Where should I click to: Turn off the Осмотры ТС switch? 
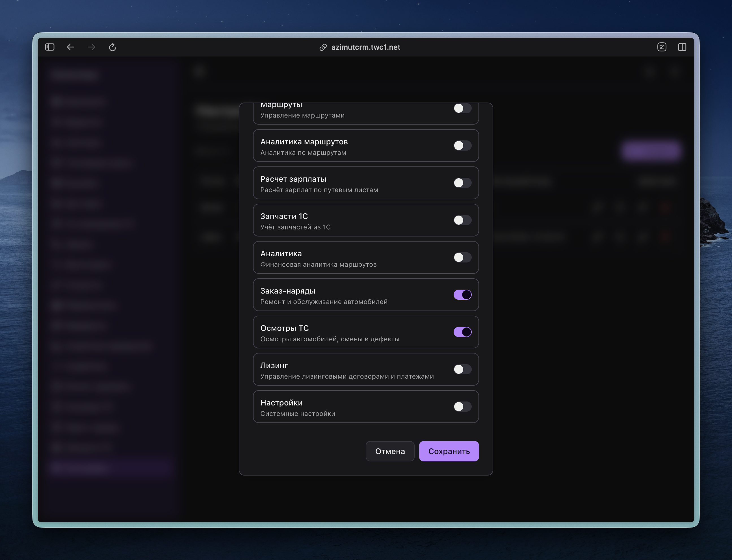pyautogui.click(x=462, y=332)
